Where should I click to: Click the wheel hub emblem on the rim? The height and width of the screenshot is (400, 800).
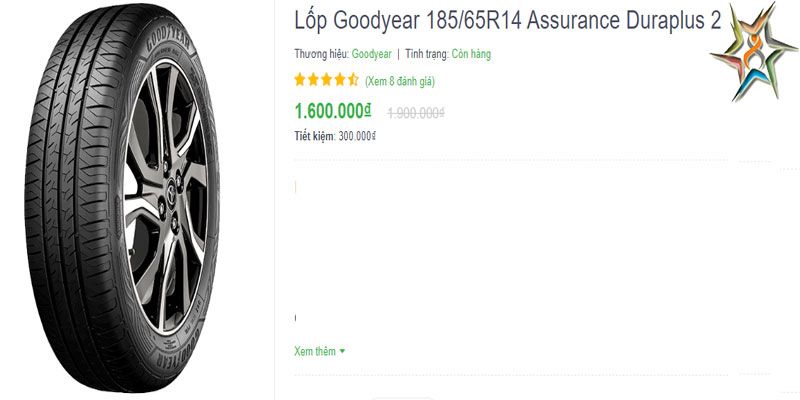coord(170,194)
